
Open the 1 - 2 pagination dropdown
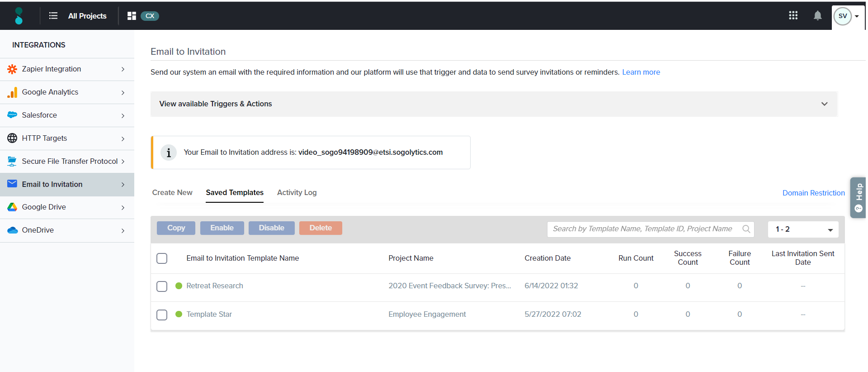[803, 229]
